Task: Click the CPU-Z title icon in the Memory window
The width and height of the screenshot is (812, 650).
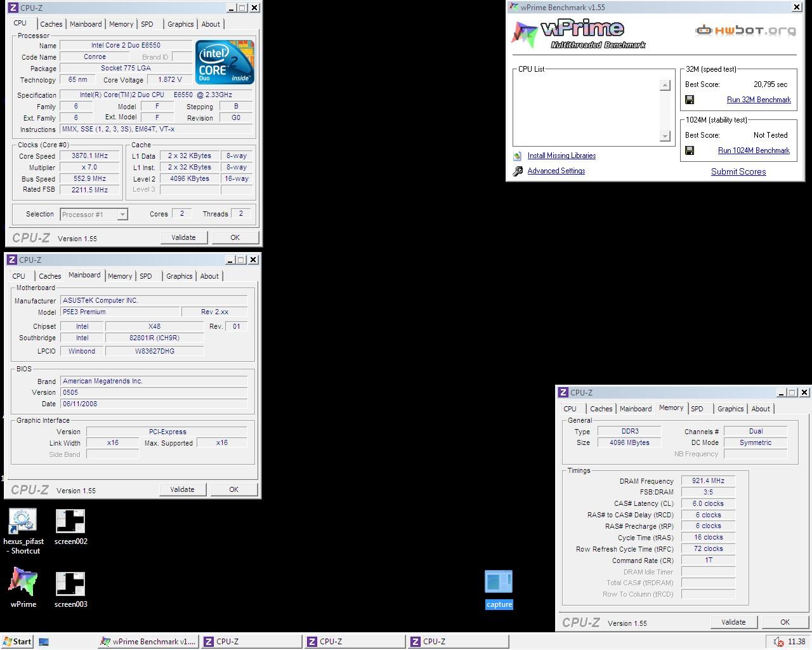Action: tap(563, 392)
